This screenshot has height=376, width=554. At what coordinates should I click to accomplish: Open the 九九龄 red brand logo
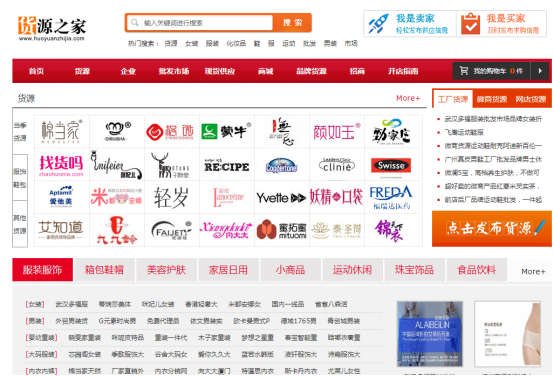coord(117,230)
